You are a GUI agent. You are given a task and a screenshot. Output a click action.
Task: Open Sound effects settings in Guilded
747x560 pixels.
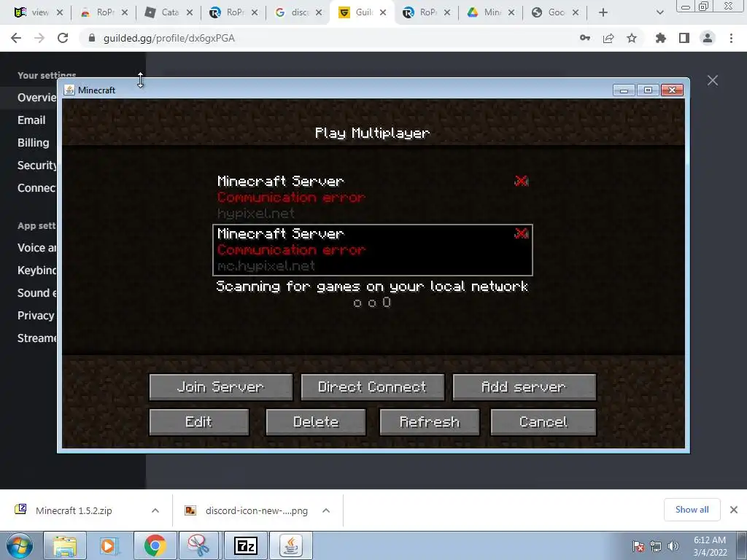[x=36, y=293]
